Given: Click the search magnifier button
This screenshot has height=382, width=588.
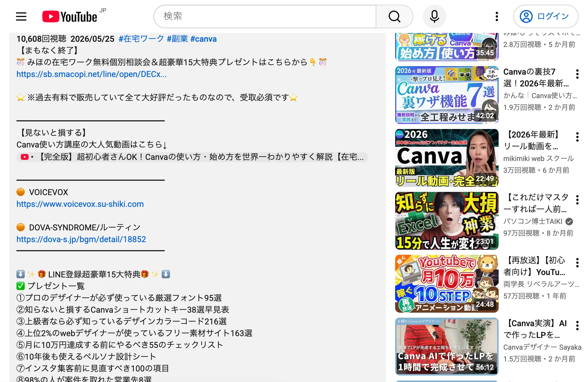Looking at the screenshot, I should pyautogui.click(x=395, y=16).
